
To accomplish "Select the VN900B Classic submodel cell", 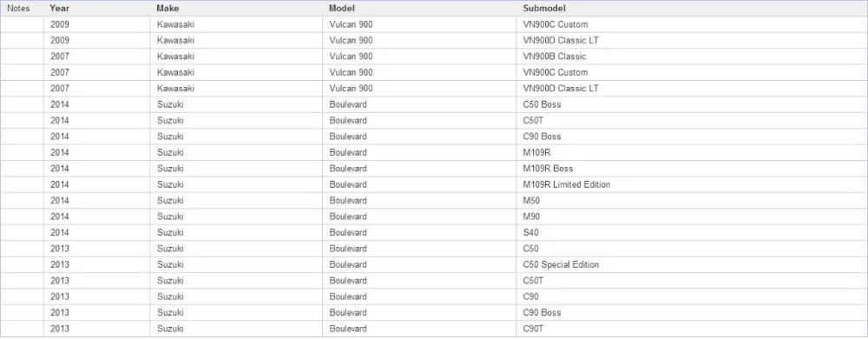I will point(692,56).
